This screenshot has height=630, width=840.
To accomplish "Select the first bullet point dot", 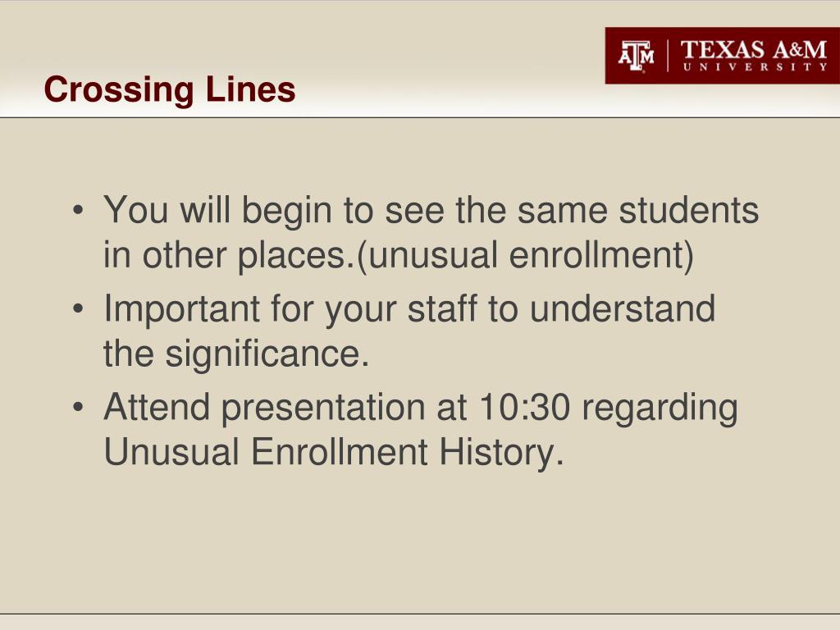I will point(78,210).
